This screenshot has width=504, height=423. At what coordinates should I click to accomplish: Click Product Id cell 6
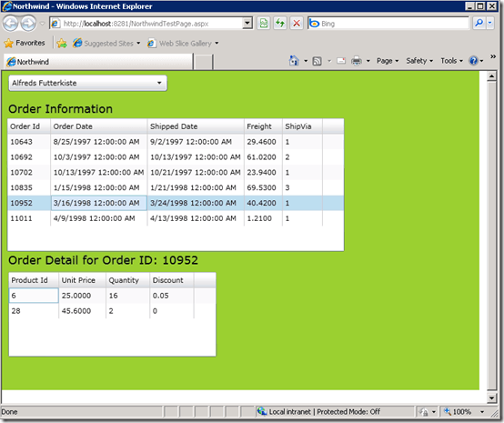pos(34,296)
